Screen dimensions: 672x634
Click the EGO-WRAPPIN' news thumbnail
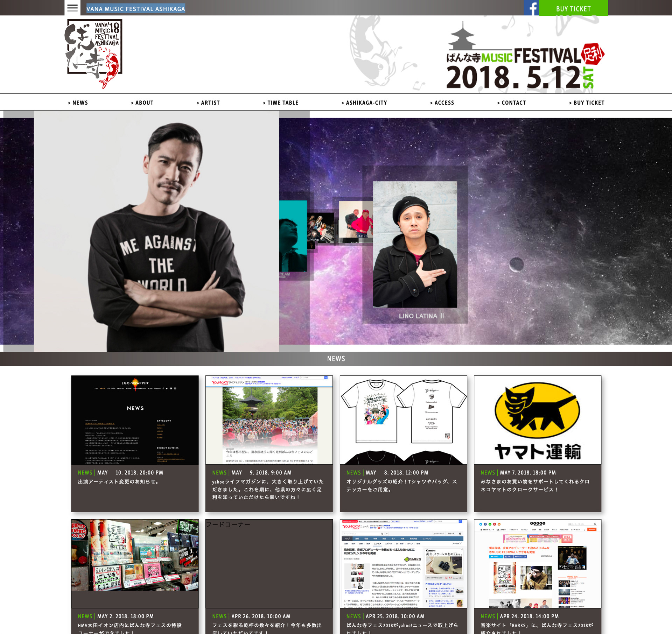coord(135,420)
